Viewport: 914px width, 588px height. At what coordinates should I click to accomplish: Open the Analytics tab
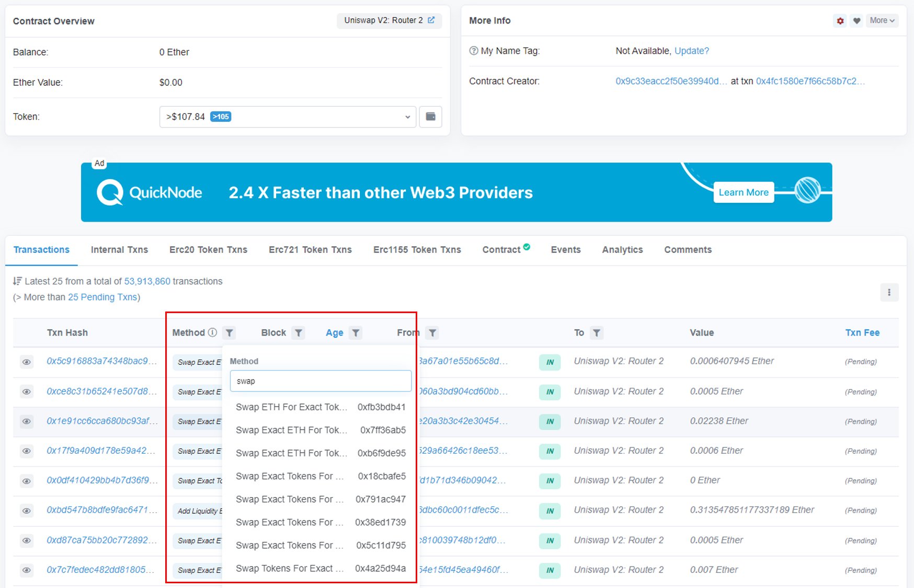[622, 250]
